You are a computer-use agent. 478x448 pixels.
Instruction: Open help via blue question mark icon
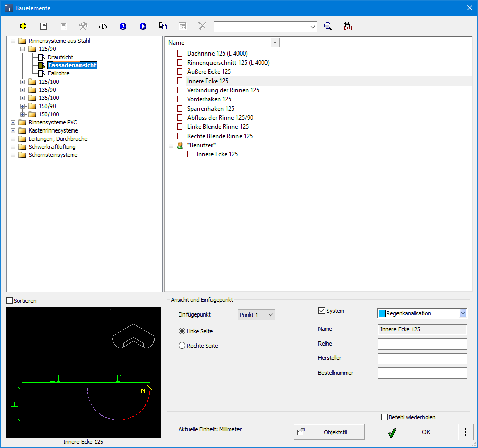coord(123,26)
